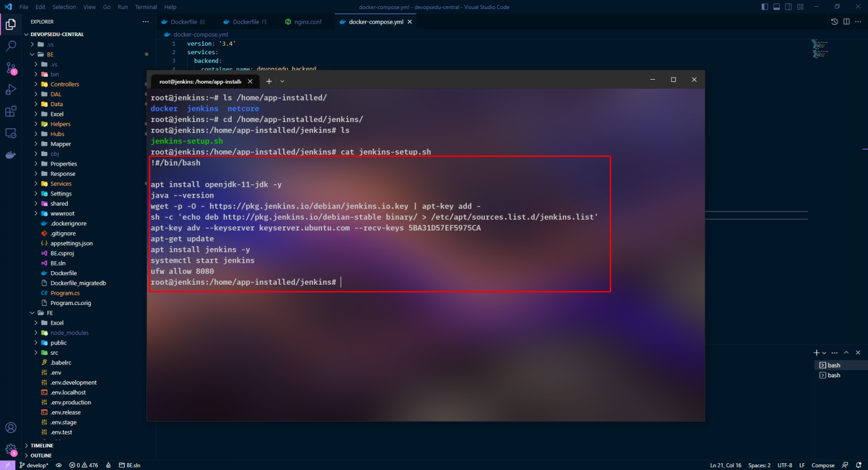Open Run and Debug view

click(11, 90)
